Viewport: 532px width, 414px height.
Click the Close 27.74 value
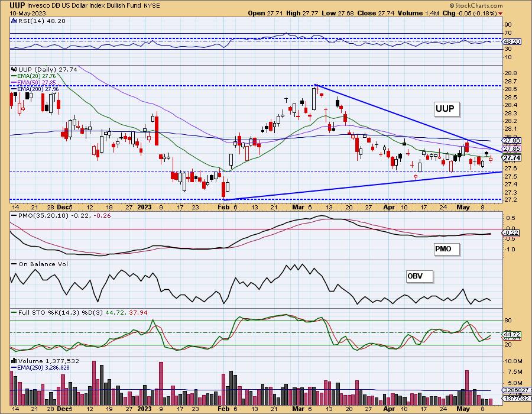coord(375,13)
